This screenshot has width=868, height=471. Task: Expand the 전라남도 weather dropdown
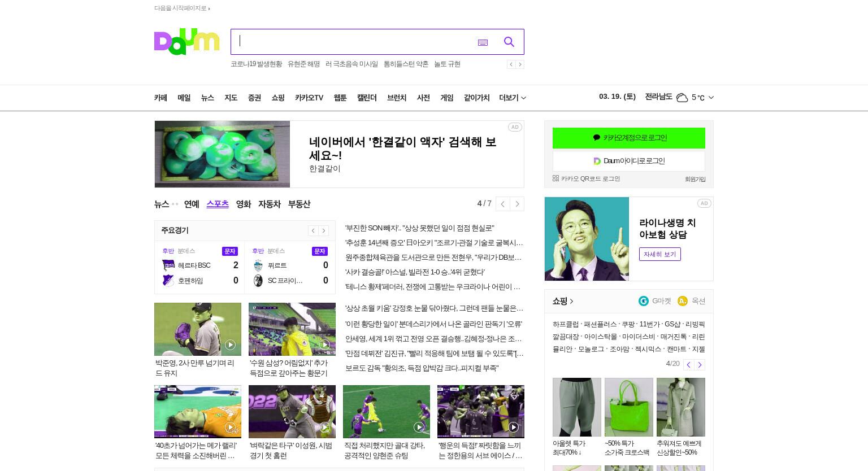coord(711,97)
